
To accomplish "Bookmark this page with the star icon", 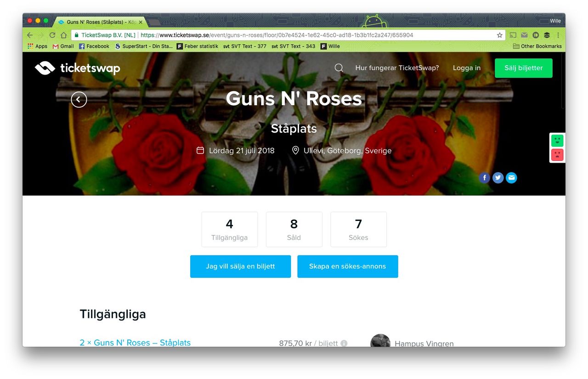I will [x=500, y=35].
